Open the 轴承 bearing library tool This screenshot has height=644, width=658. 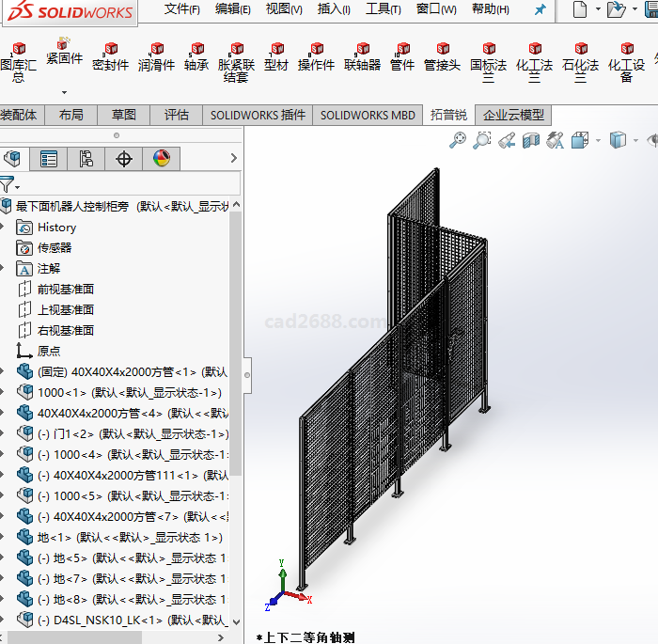196,57
